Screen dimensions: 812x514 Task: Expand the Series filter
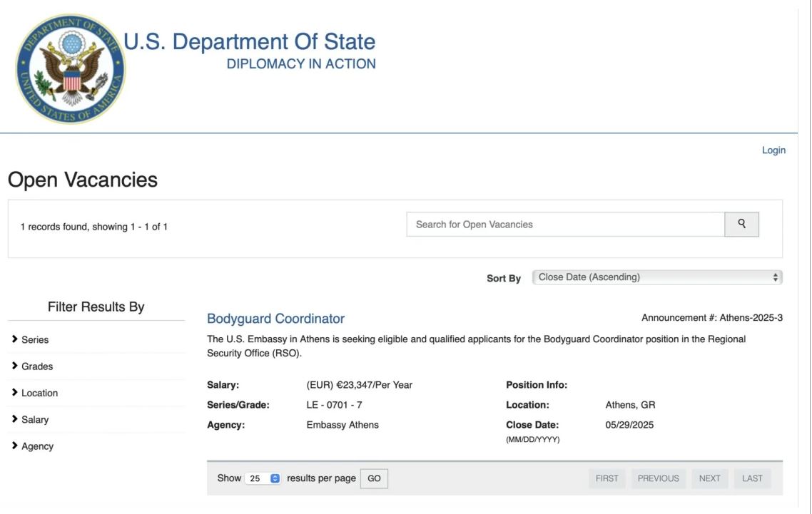tap(35, 340)
